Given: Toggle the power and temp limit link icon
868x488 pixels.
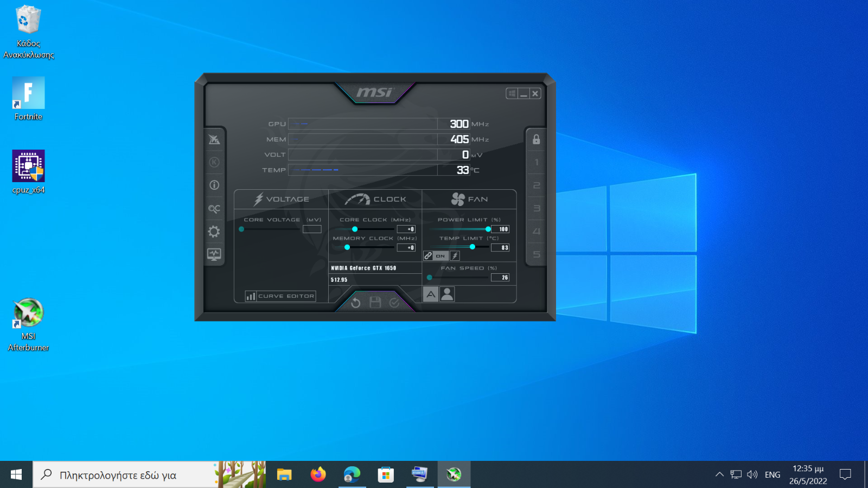Looking at the screenshot, I should (428, 256).
